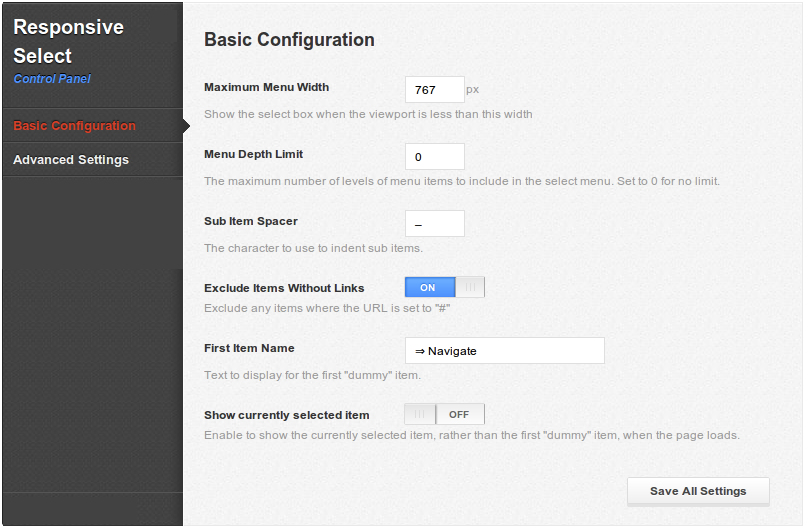This screenshot has width=803, height=526.
Task: Focus the Sub Item Spacer field
Action: (x=435, y=224)
